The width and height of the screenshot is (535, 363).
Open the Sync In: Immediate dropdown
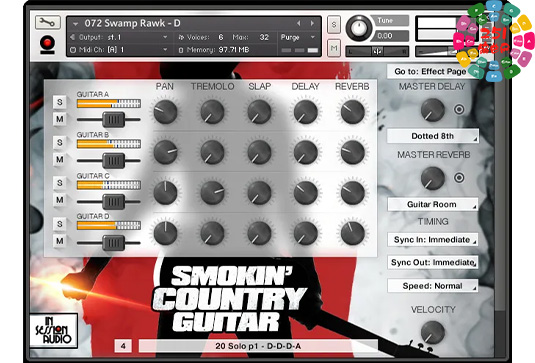(x=433, y=239)
